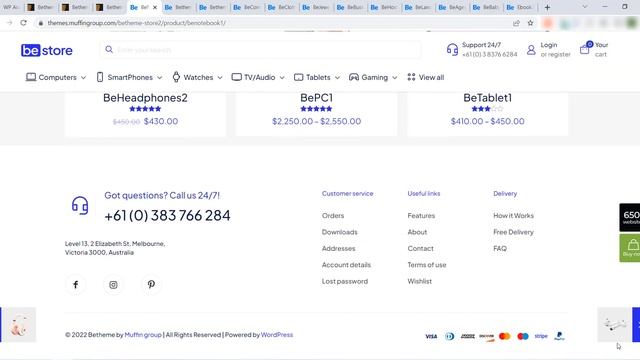Open the Gaming menu item

375,77
